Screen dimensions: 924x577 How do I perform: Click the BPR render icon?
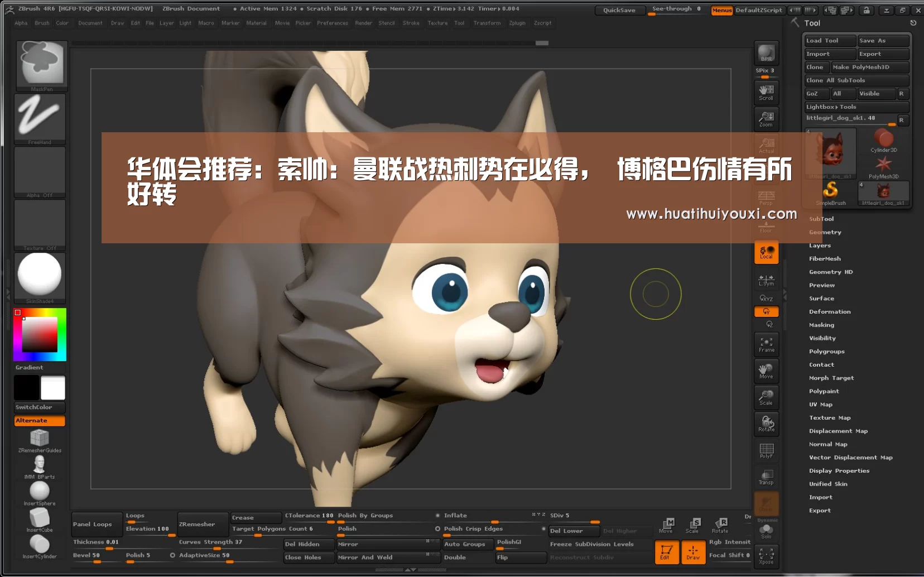click(766, 53)
